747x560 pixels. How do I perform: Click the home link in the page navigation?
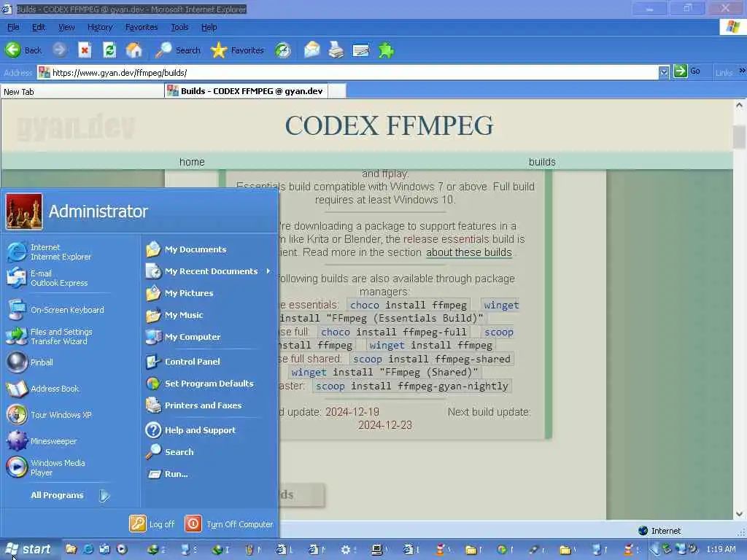pyautogui.click(x=192, y=162)
